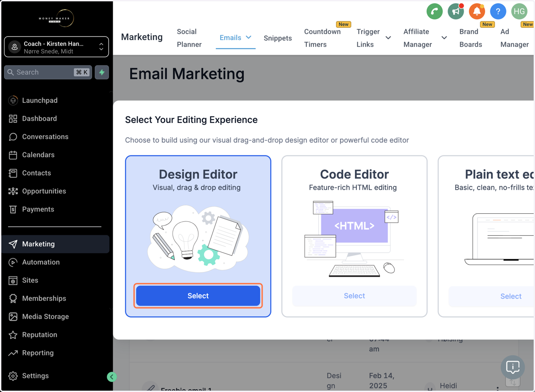Viewport: 535px width, 392px height.
Task: Click the blue help question-mark icon
Action: pyautogui.click(x=498, y=12)
